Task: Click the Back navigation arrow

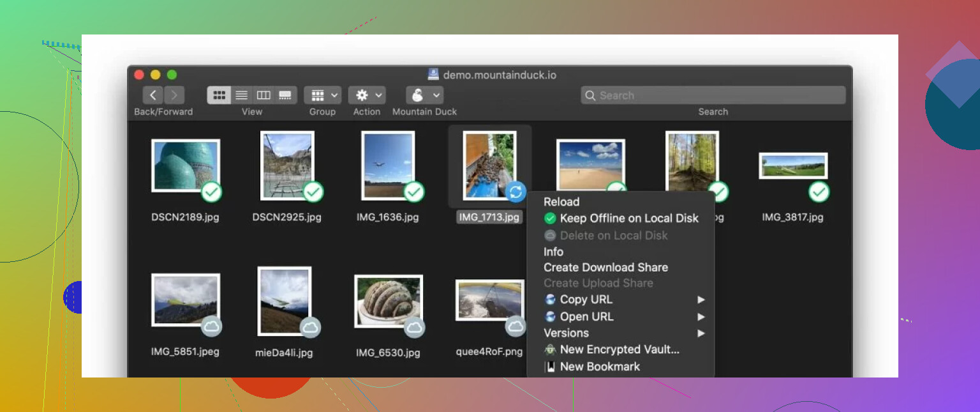Action: 152,95
